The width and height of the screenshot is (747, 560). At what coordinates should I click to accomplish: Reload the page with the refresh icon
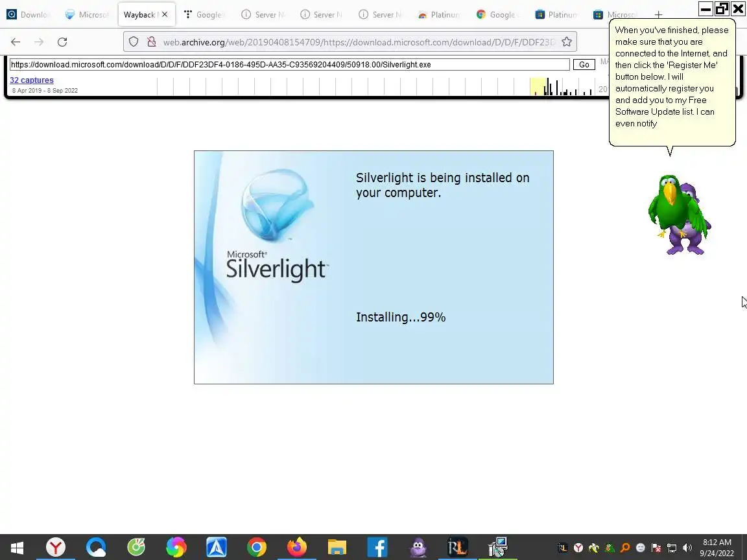(62, 42)
